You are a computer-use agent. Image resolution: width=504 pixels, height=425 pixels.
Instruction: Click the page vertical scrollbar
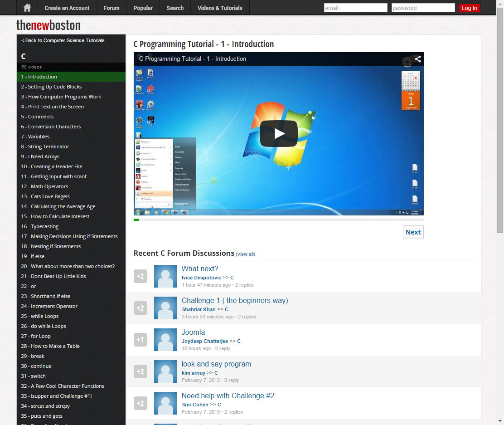click(500, 120)
